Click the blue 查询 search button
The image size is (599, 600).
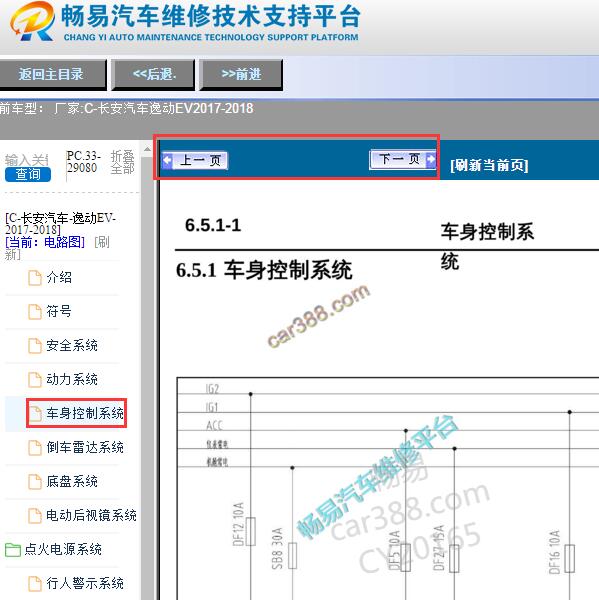28,174
